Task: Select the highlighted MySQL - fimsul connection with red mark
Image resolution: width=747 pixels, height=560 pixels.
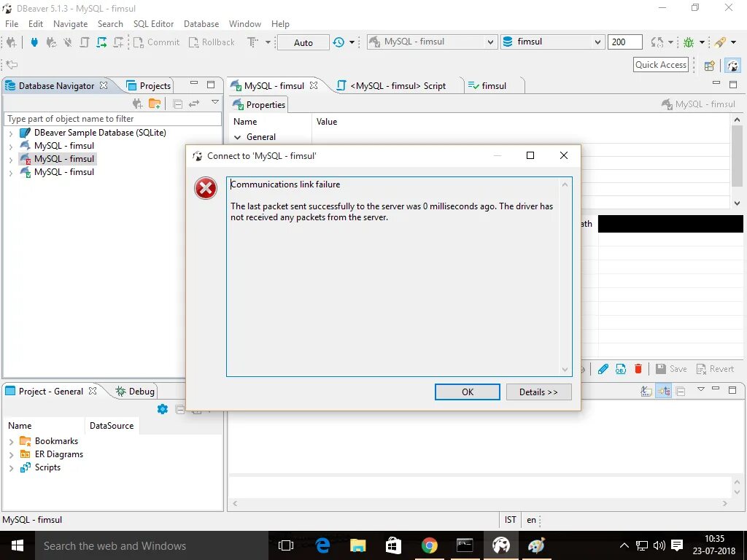Action: click(57, 159)
